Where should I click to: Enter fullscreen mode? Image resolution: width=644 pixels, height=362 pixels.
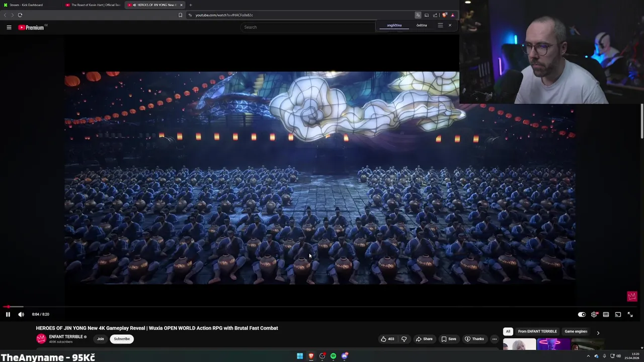[x=630, y=314]
